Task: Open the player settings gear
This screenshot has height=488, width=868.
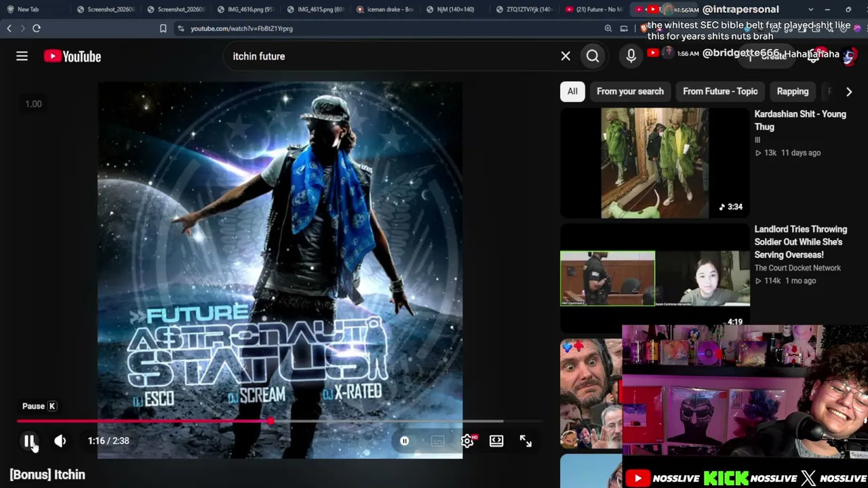Action: [467, 441]
